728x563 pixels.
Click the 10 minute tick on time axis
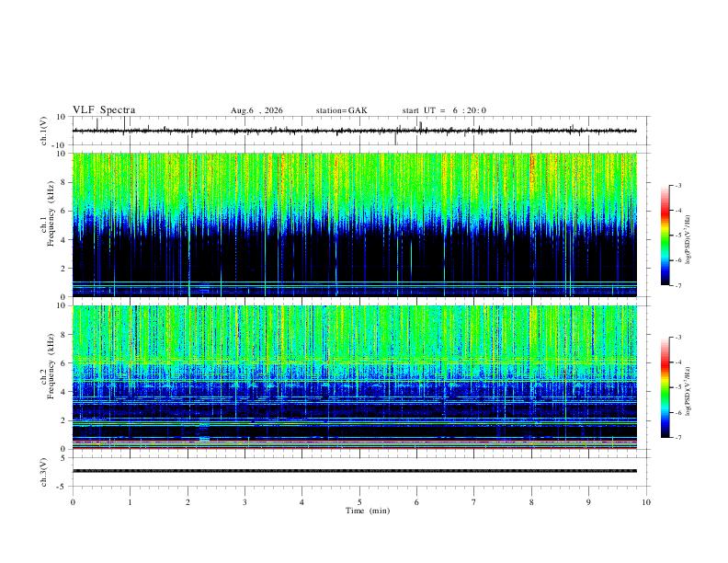click(646, 502)
